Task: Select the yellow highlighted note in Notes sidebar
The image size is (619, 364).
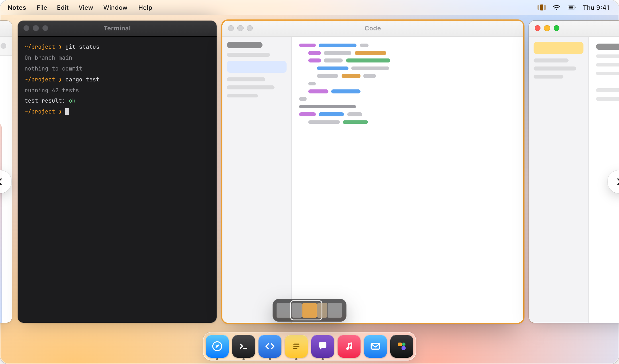Action: click(x=558, y=48)
